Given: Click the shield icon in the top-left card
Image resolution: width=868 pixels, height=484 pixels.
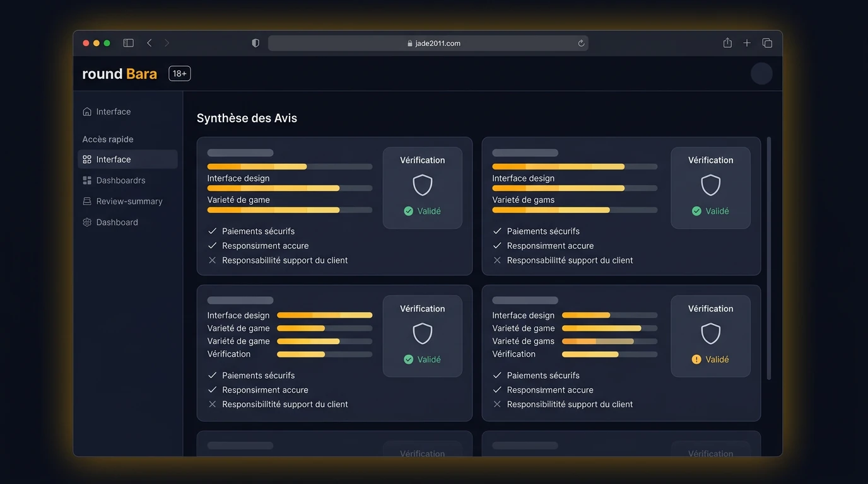Looking at the screenshot, I should (423, 185).
